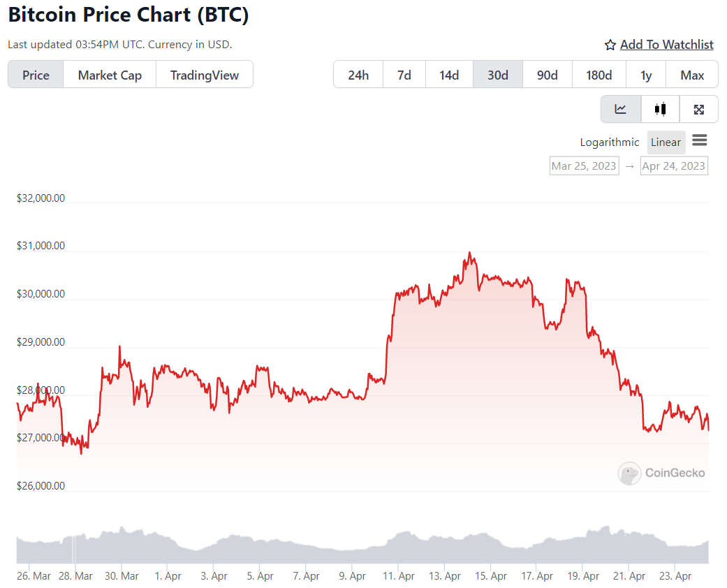Toggle Linear scale
This screenshot has width=727, height=588.
coord(666,142)
